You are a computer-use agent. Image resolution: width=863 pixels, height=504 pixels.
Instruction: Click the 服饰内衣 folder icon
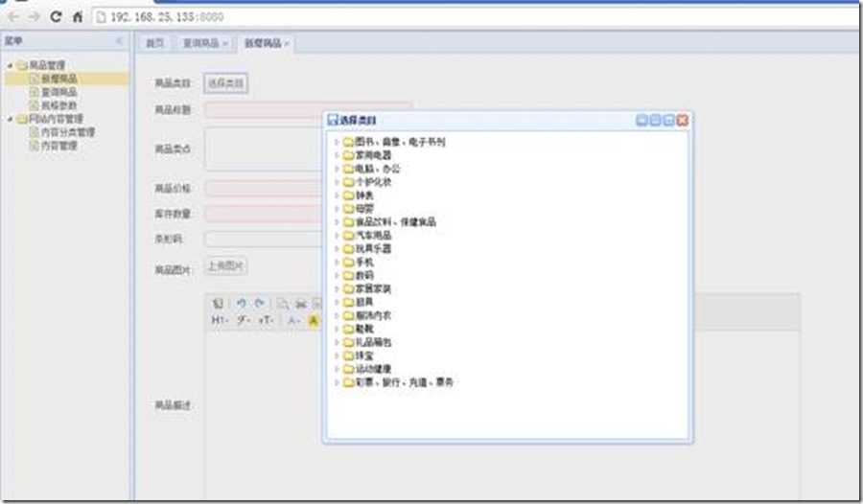[x=348, y=315]
